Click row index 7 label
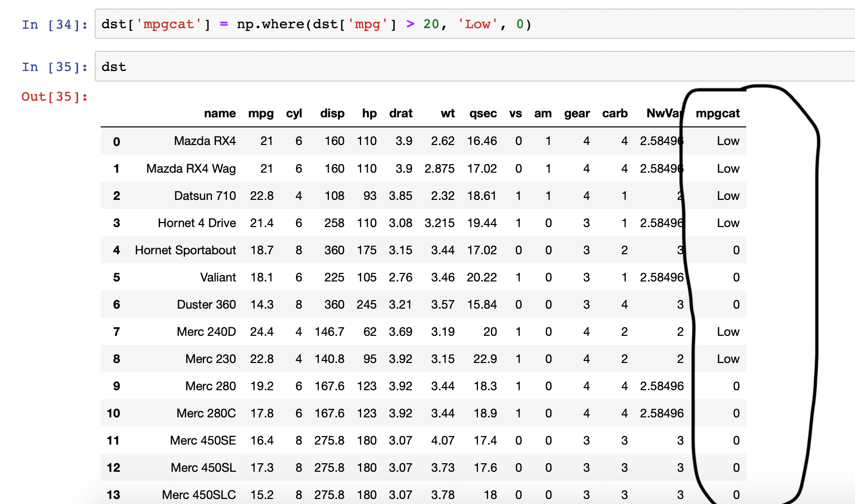 pyautogui.click(x=117, y=332)
